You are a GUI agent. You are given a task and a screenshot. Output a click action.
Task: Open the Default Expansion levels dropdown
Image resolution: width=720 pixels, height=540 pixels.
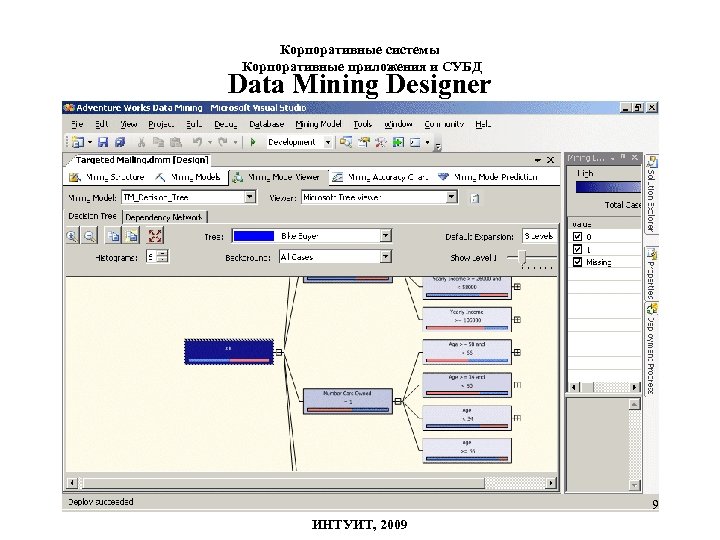[539, 236]
